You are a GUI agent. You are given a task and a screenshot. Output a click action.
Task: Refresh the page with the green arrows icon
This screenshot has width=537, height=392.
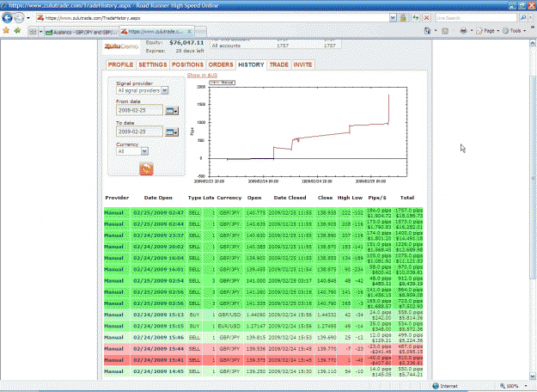tap(415, 18)
